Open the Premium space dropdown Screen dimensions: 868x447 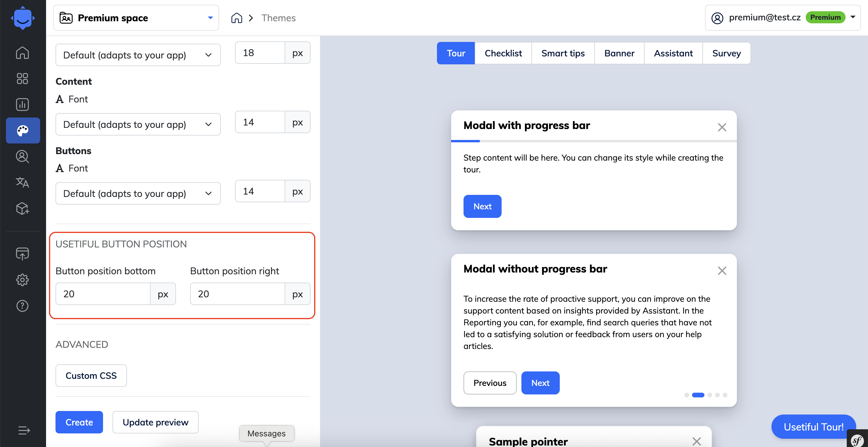136,18
